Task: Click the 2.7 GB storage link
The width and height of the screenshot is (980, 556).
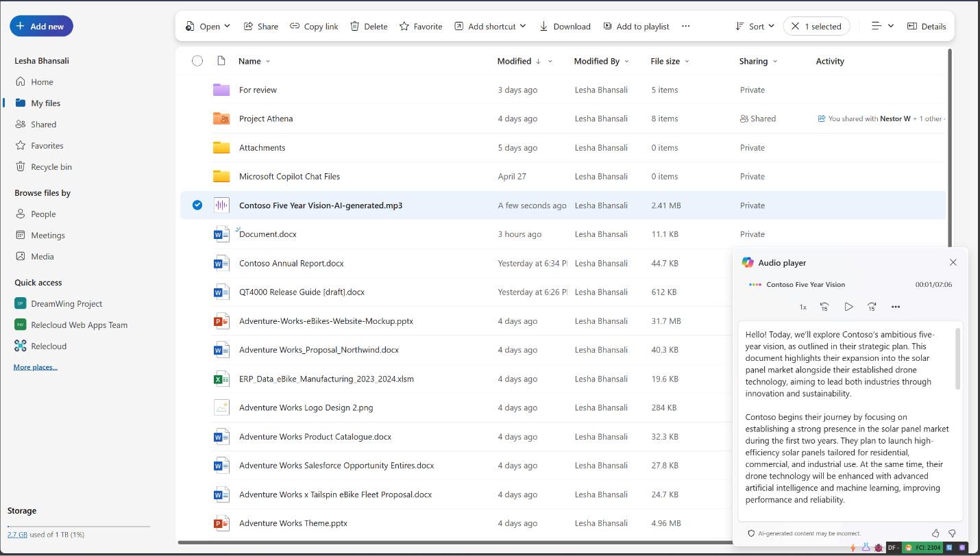Action: (x=17, y=534)
